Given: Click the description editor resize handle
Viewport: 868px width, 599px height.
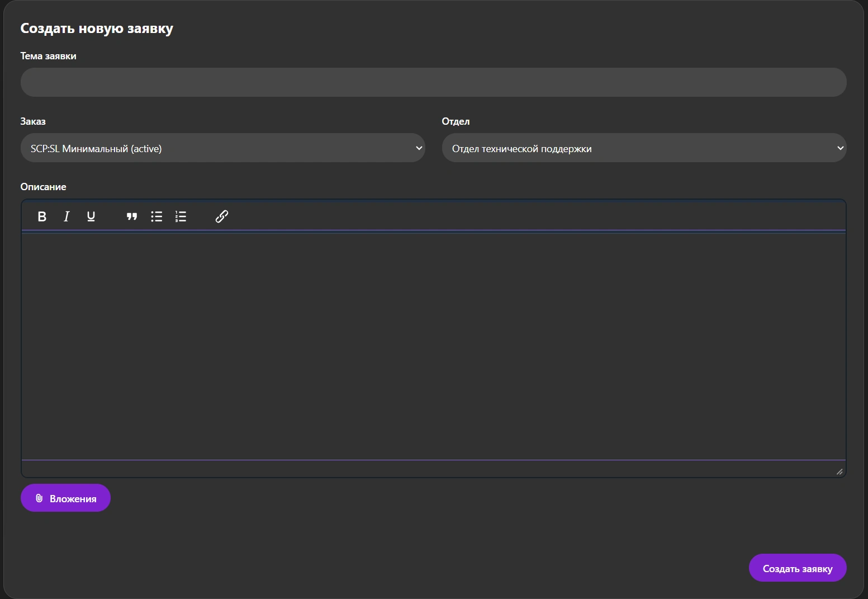Looking at the screenshot, I should [839, 471].
